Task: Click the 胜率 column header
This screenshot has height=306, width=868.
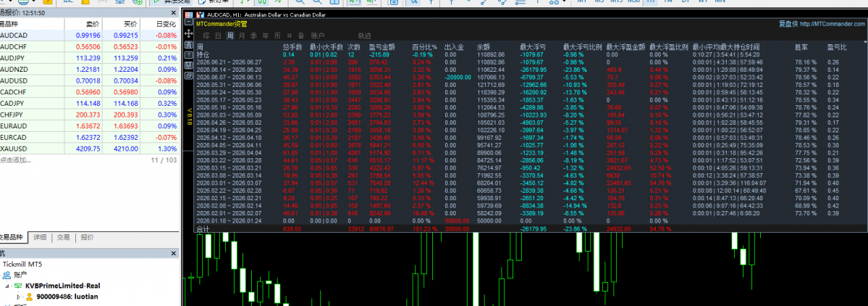Action: pos(801,47)
